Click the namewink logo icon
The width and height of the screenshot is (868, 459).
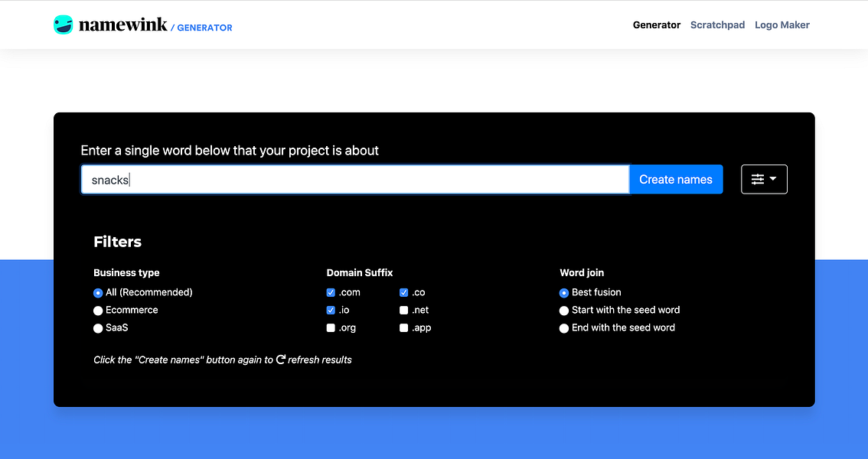[63, 24]
